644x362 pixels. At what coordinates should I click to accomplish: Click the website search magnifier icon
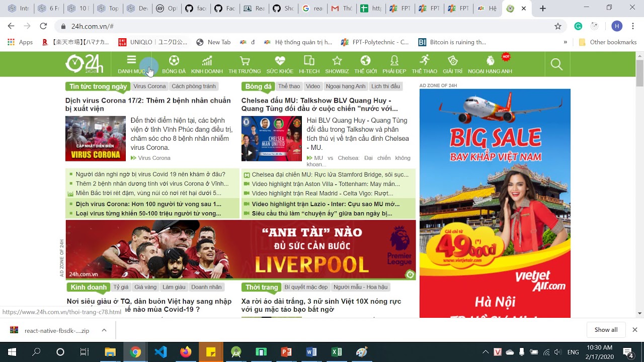click(x=556, y=64)
